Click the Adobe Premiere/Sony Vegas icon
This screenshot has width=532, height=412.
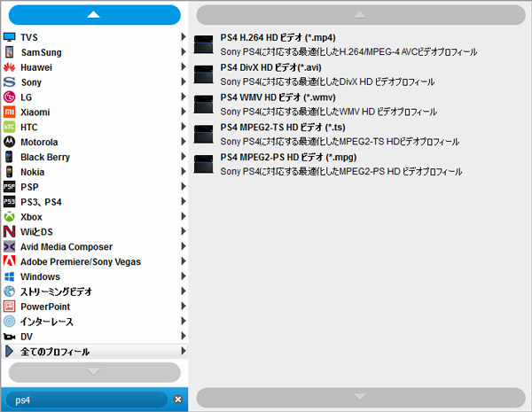click(x=10, y=262)
